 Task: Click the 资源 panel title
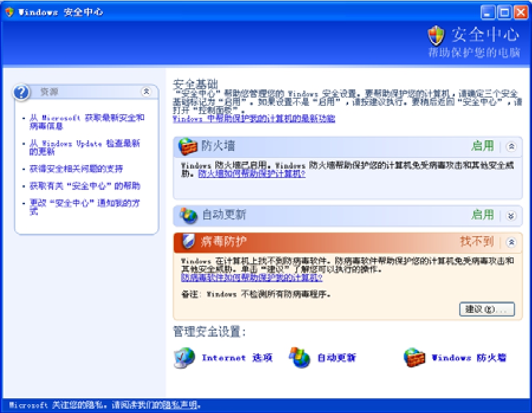49,92
